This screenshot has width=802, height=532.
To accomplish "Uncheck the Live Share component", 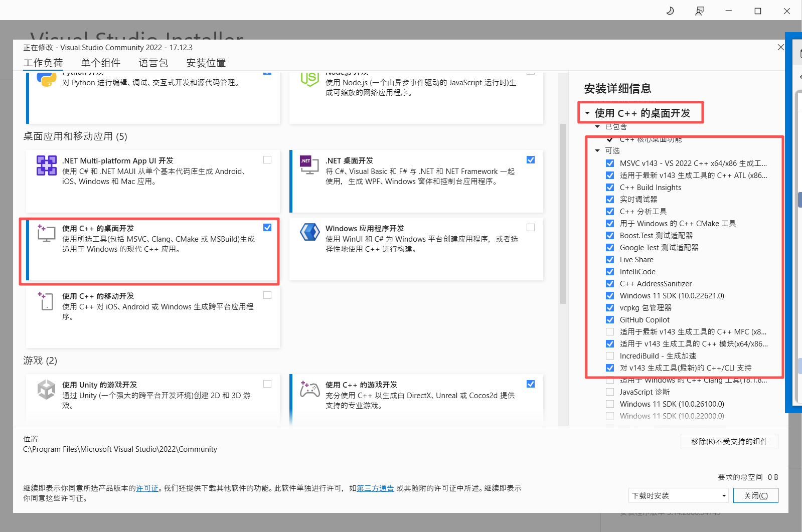I will (x=610, y=260).
